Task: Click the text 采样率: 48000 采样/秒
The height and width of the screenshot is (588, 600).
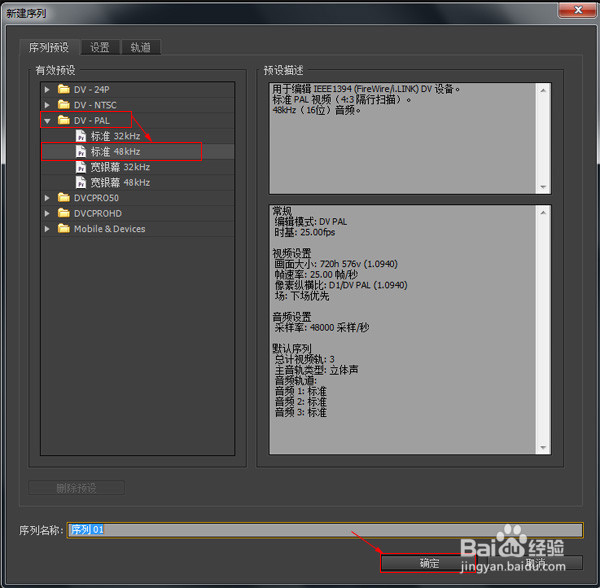Action: point(322,327)
